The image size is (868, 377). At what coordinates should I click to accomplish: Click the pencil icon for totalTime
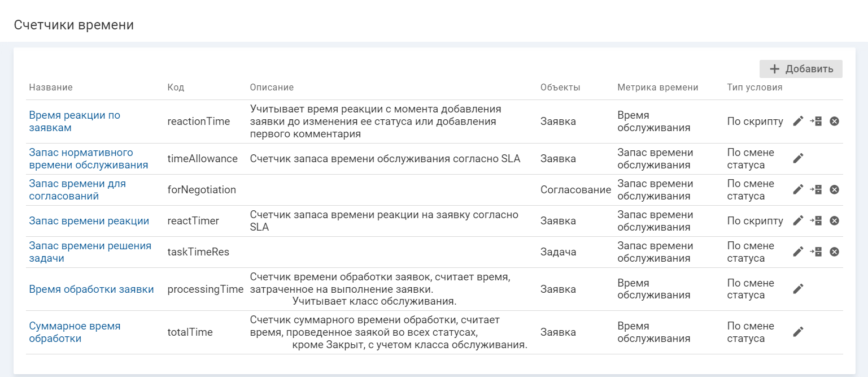pyautogui.click(x=798, y=332)
